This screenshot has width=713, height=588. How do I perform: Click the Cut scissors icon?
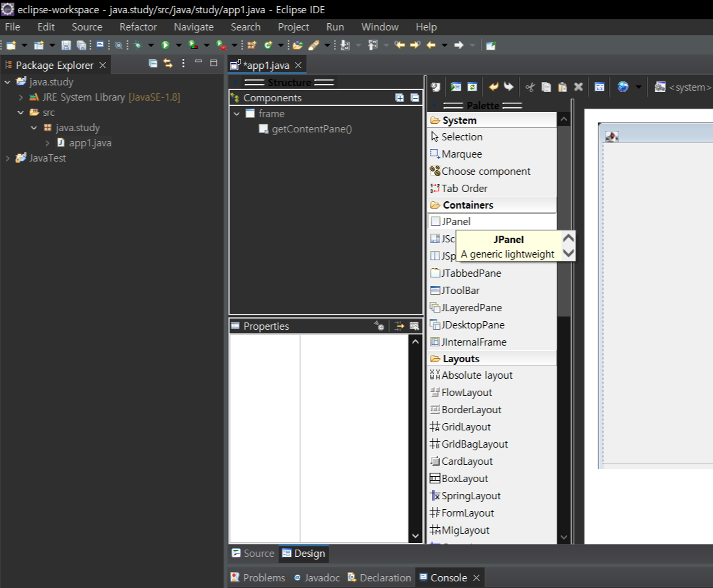pyautogui.click(x=529, y=86)
